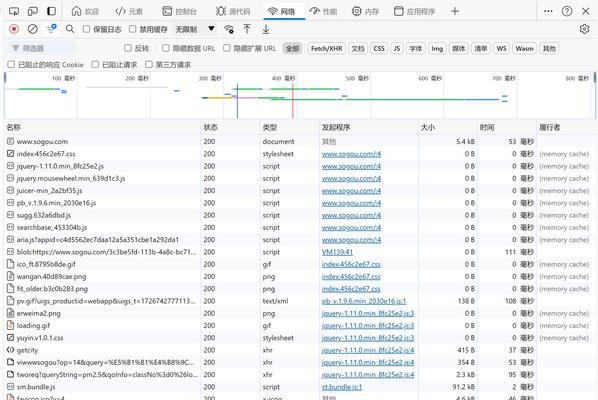
Task: Open the 应用程序 application tab
Action: pyautogui.click(x=415, y=11)
